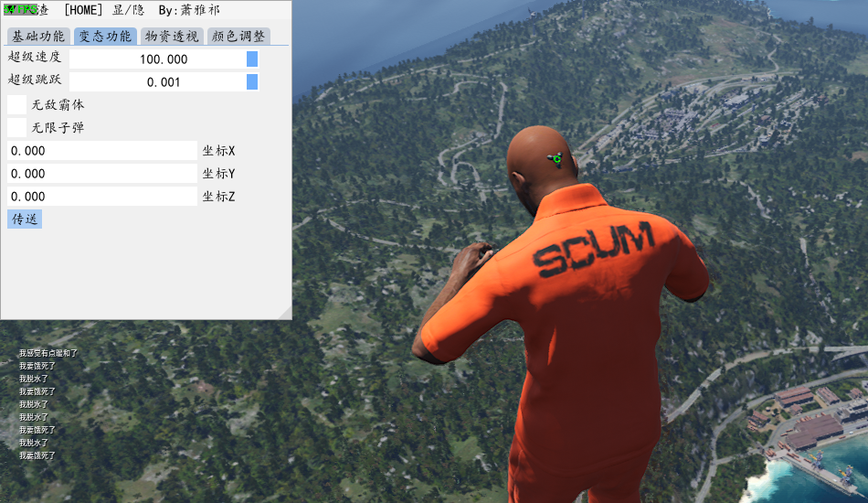This screenshot has width=868, height=503.
Task: Click the 坐标X label
Action: coord(218,151)
